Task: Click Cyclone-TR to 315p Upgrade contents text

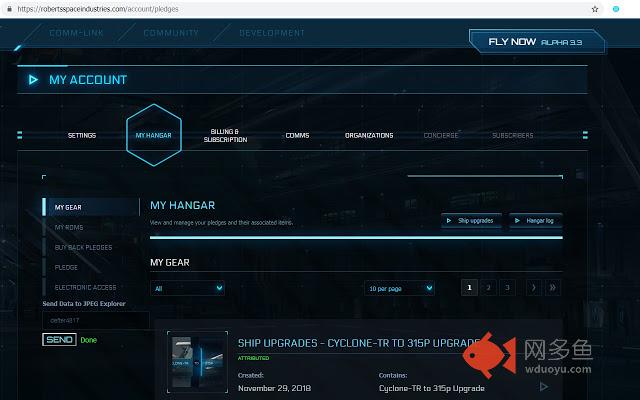Action: pyautogui.click(x=432, y=388)
